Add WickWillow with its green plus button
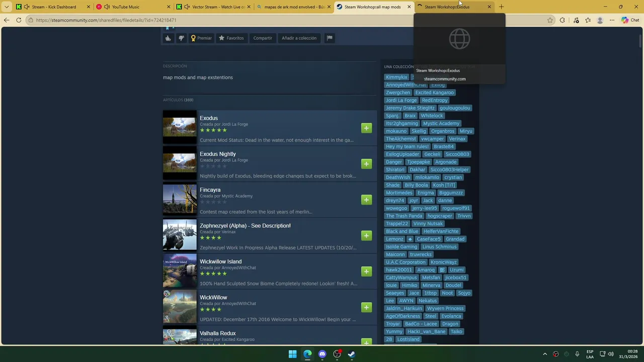The height and width of the screenshot is (362, 644). click(366, 307)
